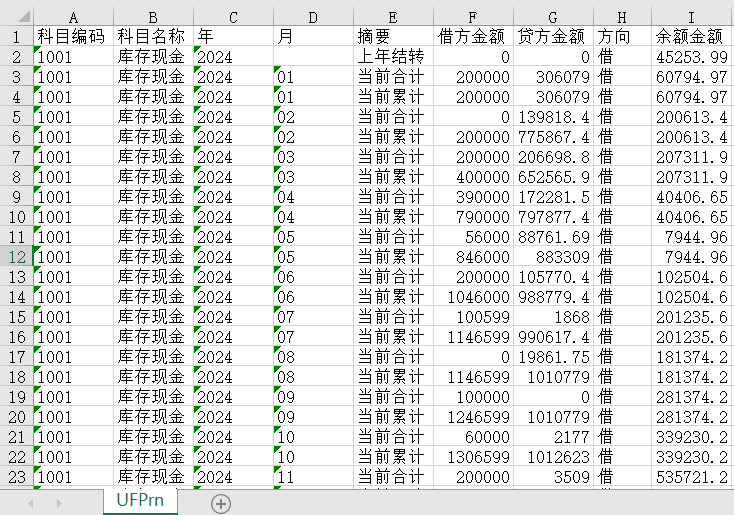
Task: Select the 上年结转 cell
Action: 394,56
